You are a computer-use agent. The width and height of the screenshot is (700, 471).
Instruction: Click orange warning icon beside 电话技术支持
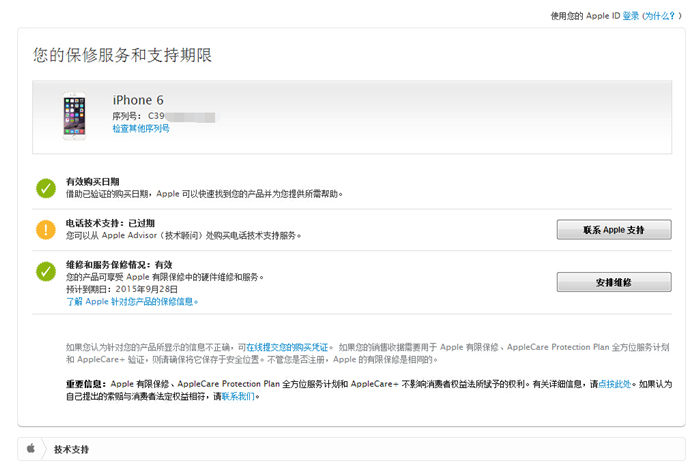pyautogui.click(x=46, y=229)
